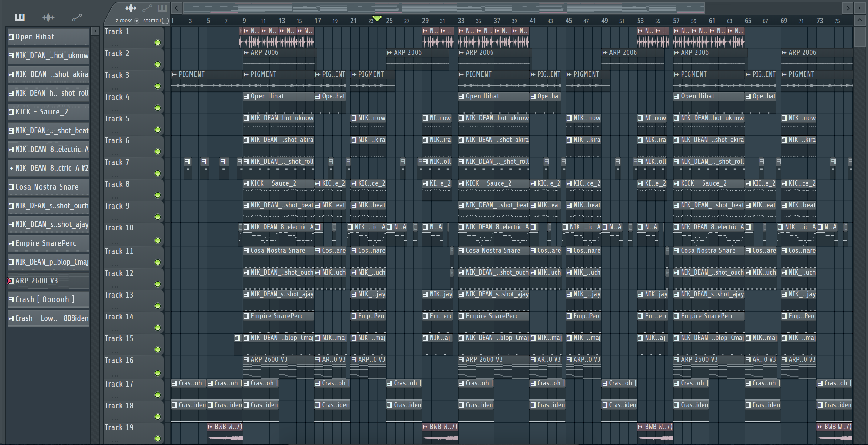This screenshot has height=445, width=868.
Task: Show pattern clips in the picker panel
Action: 20,18
